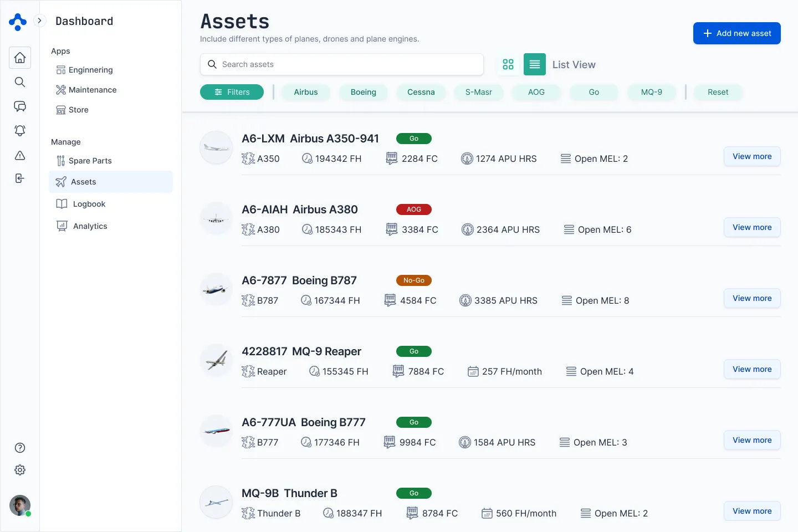
Task: View more for A6-LXM Airbus A350-941
Action: (x=752, y=156)
